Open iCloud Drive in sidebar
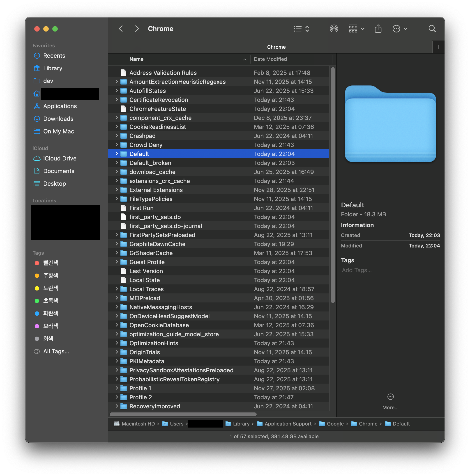The image size is (470, 476). point(60,158)
